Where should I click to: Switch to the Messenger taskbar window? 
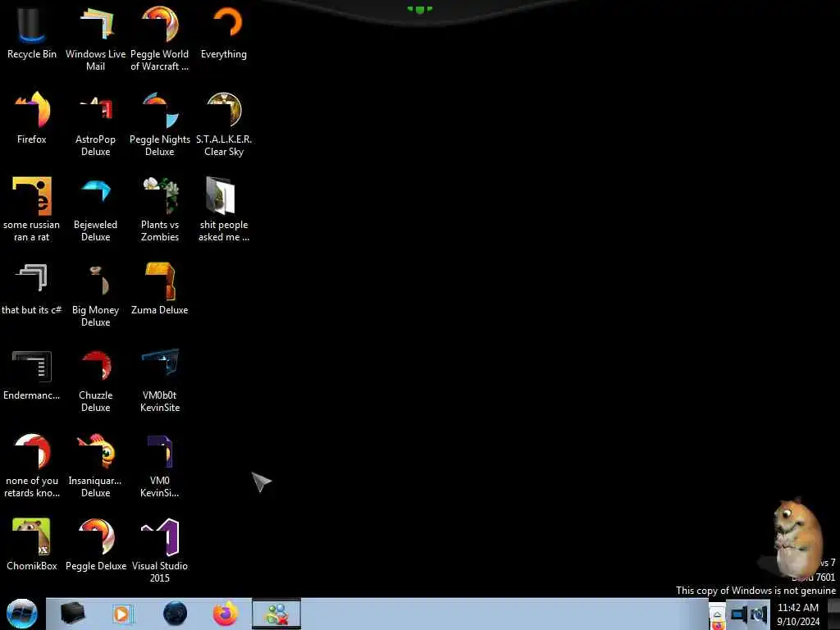pyautogui.click(x=276, y=614)
